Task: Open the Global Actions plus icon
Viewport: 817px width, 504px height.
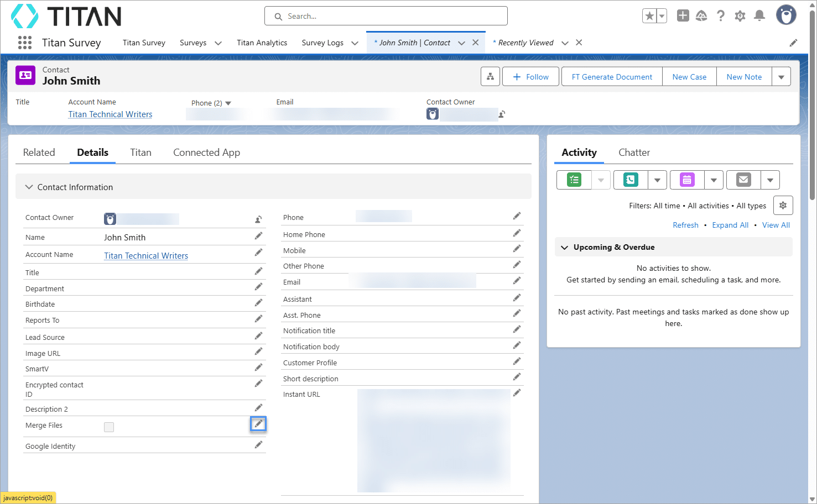Action: (x=683, y=15)
